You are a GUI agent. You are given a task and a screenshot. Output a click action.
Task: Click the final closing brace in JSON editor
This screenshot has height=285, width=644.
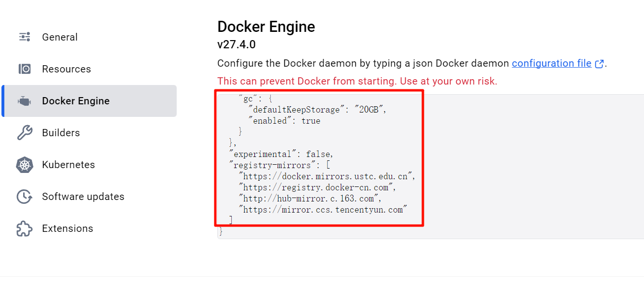click(x=221, y=231)
